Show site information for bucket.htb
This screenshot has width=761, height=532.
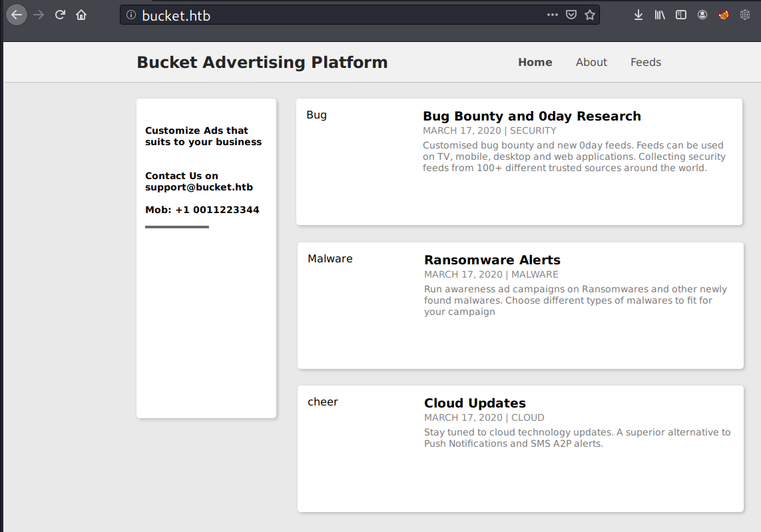[x=131, y=15]
